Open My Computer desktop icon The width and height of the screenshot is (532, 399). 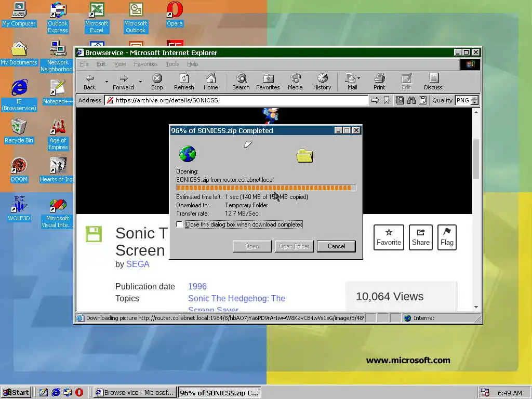tap(19, 15)
